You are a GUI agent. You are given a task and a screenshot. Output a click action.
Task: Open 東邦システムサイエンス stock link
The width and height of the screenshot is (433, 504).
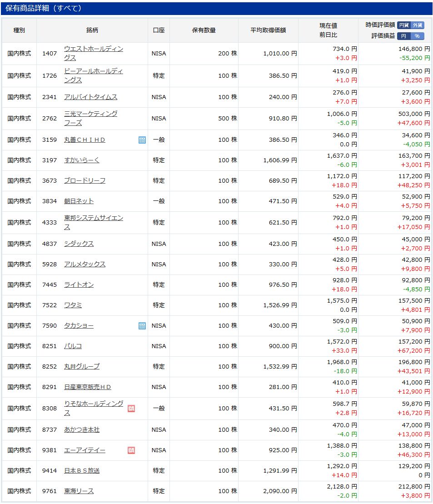[x=94, y=222]
